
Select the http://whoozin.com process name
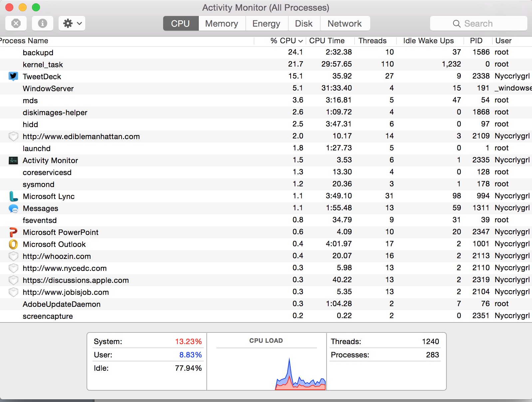[57, 256]
